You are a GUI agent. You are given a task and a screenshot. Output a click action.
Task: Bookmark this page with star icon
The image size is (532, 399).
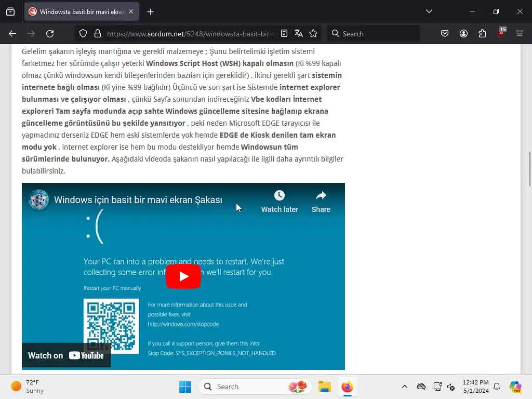[313, 33]
